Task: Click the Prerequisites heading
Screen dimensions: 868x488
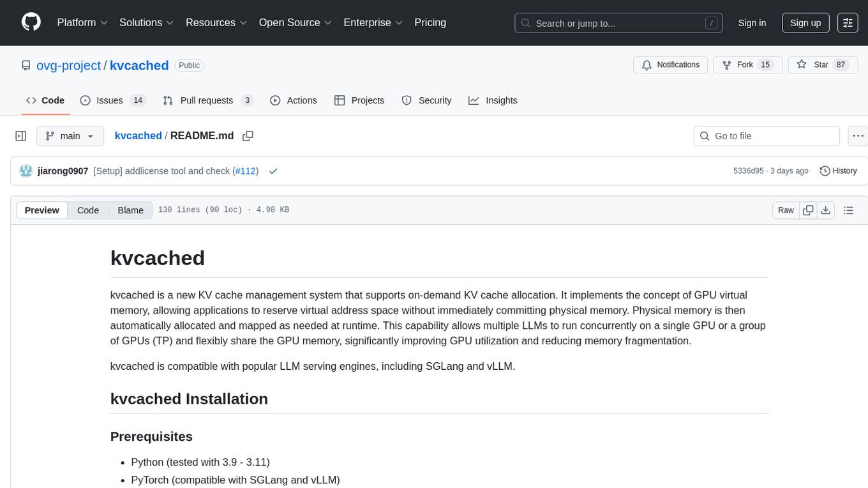Action: [151, 436]
